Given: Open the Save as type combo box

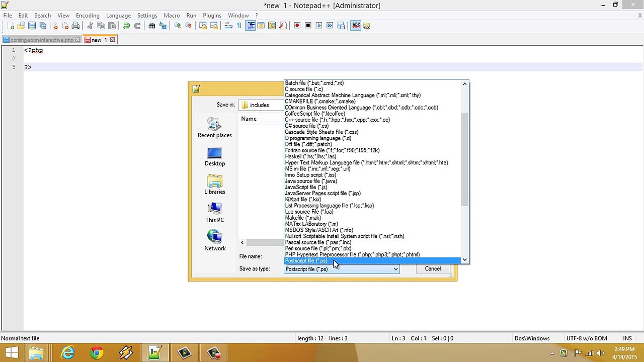Looking at the screenshot, I should 342,269.
